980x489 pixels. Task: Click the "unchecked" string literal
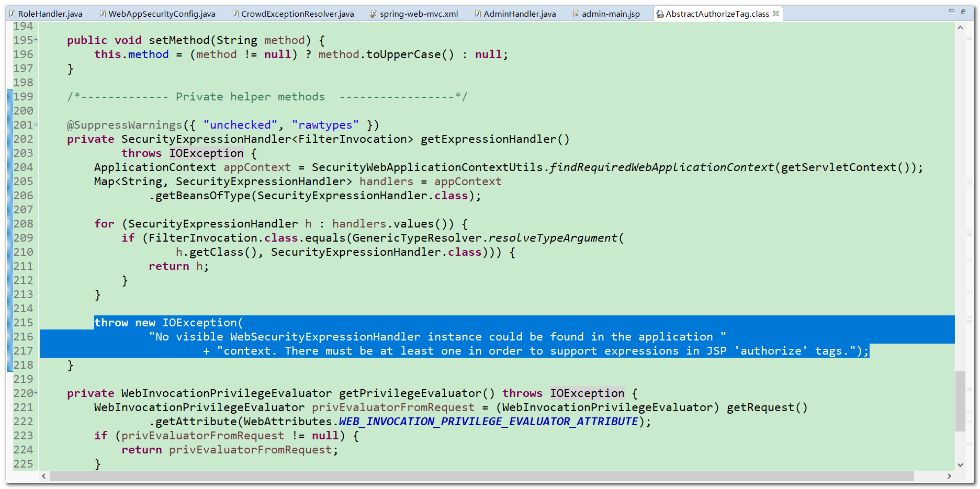(240, 125)
